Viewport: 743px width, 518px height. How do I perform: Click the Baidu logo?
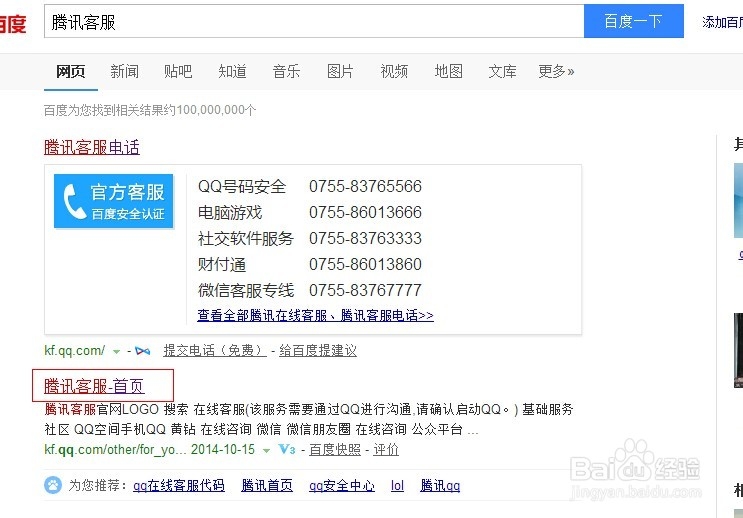tap(13, 23)
